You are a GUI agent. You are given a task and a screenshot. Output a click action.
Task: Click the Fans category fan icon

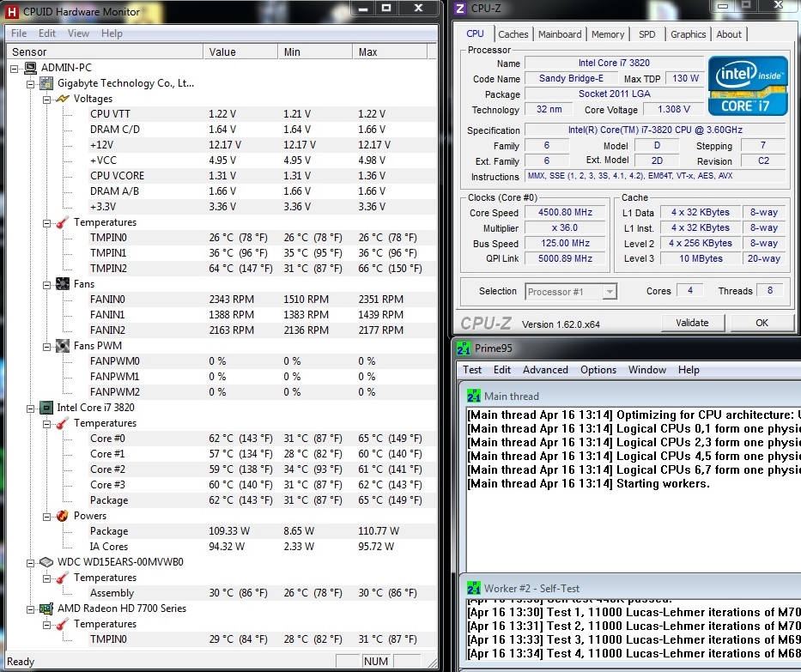63,284
